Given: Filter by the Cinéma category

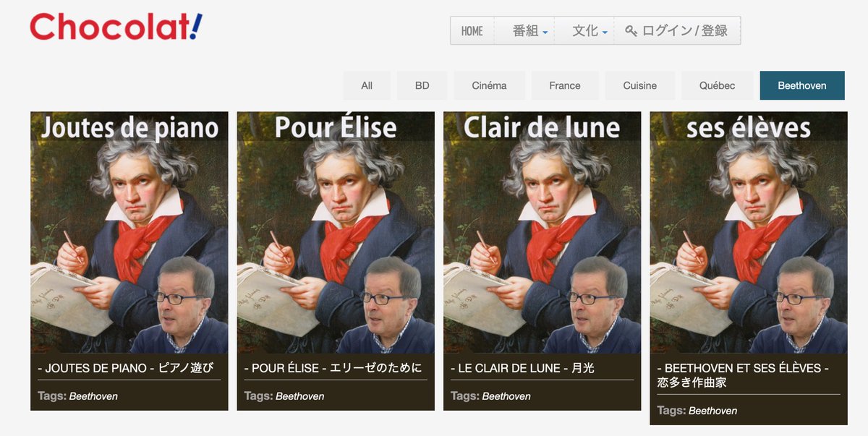Looking at the screenshot, I should click(x=490, y=85).
